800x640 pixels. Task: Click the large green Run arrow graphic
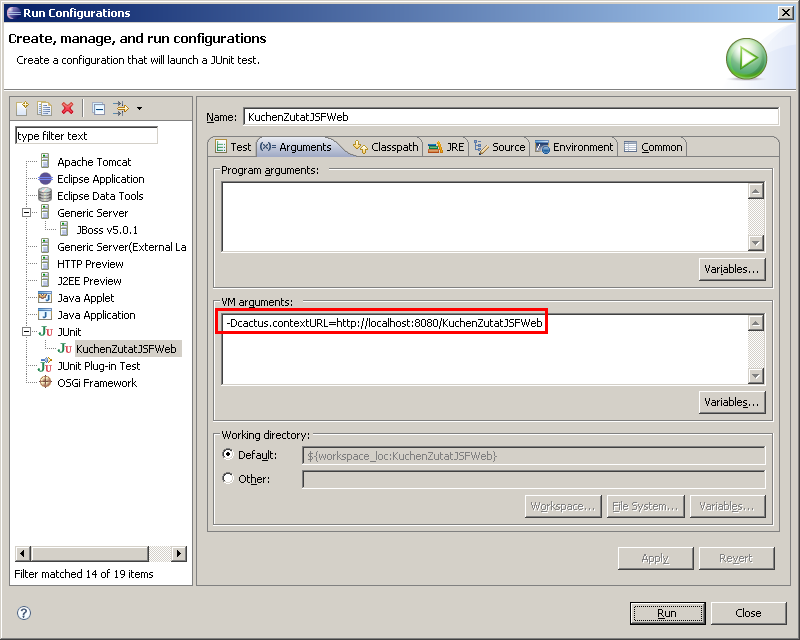(x=746, y=59)
